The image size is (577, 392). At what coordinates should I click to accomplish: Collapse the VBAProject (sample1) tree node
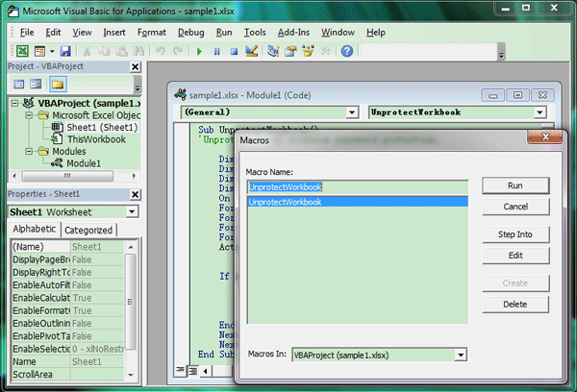pos(14,104)
